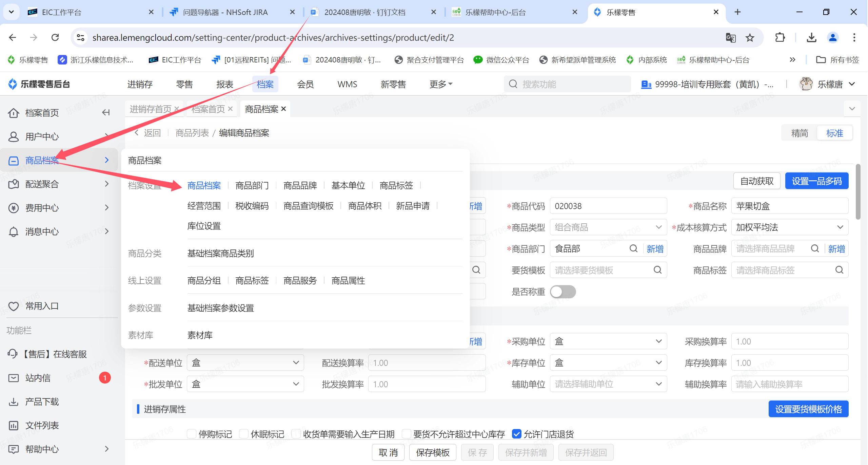The image size is (868, 465).
Task: Close the 商品档案 page tab
Action: 283,109
